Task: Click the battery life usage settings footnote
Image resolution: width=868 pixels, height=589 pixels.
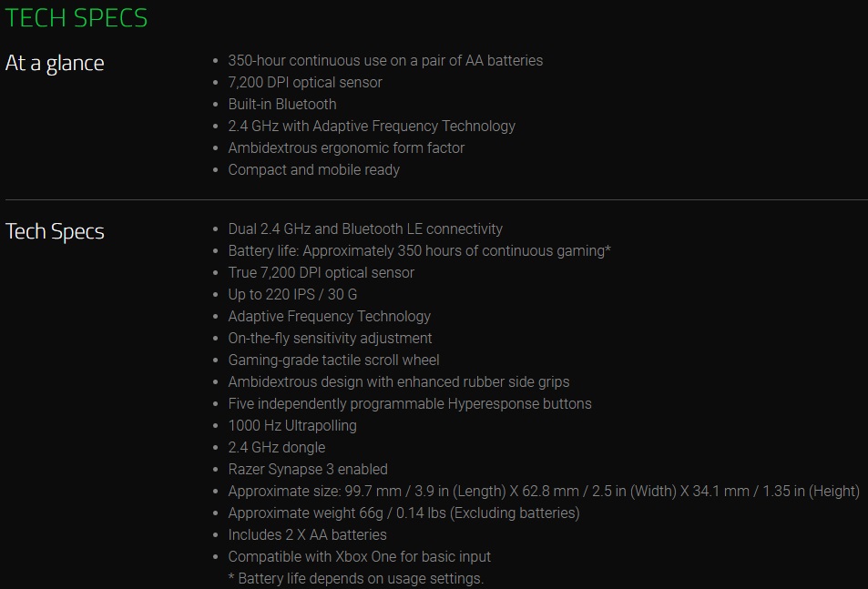Action: click(356, 578)
